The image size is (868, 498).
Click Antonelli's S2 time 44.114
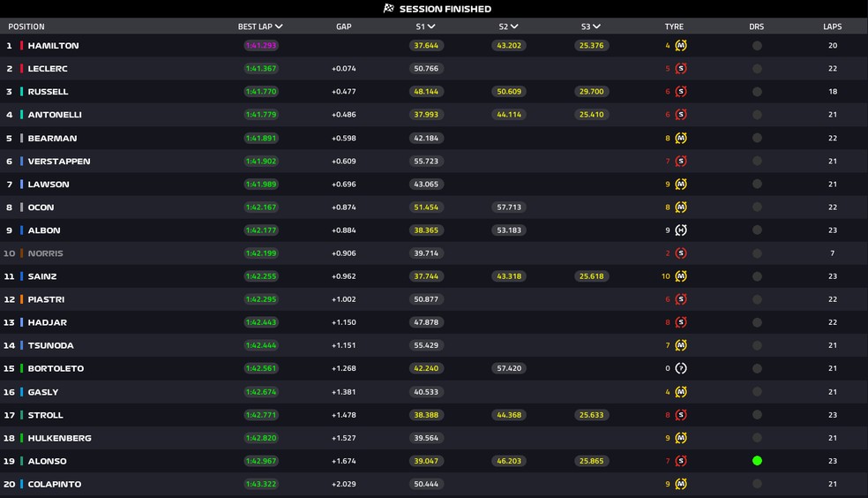509,115
